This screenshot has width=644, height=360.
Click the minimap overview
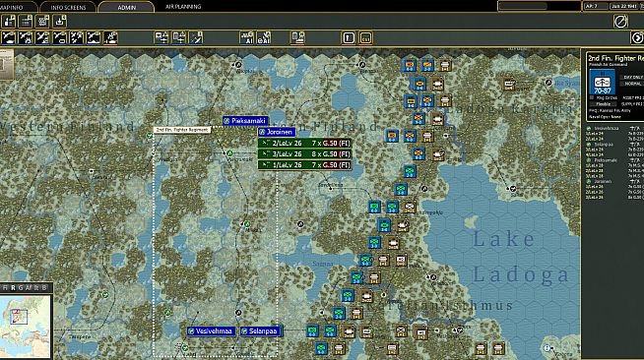point(26,327)
